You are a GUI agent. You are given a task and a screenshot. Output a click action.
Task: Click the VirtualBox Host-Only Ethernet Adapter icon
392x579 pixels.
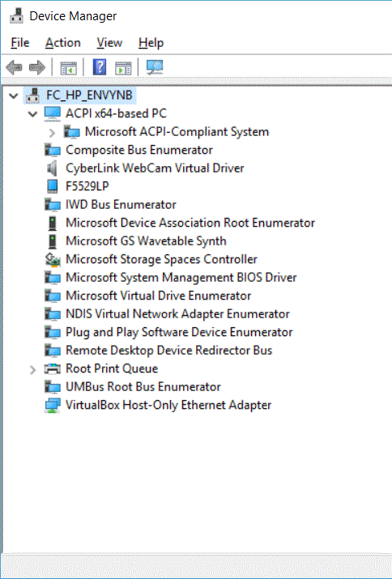(53, 405)
